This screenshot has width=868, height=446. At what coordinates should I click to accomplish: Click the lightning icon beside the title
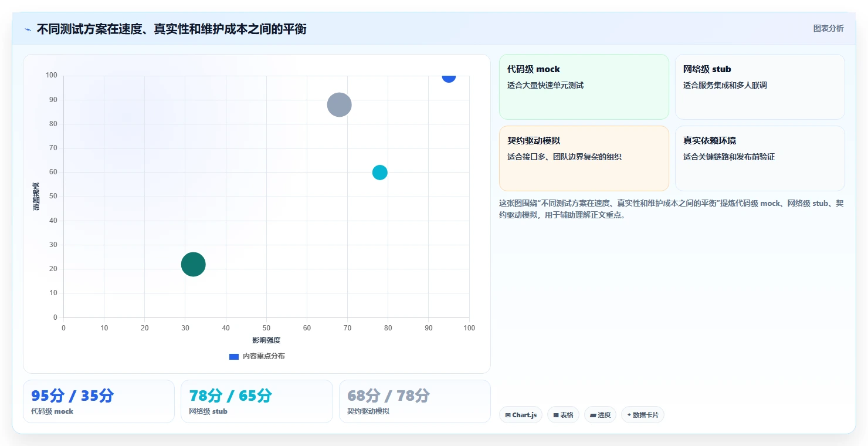click(x=28, y=29)
